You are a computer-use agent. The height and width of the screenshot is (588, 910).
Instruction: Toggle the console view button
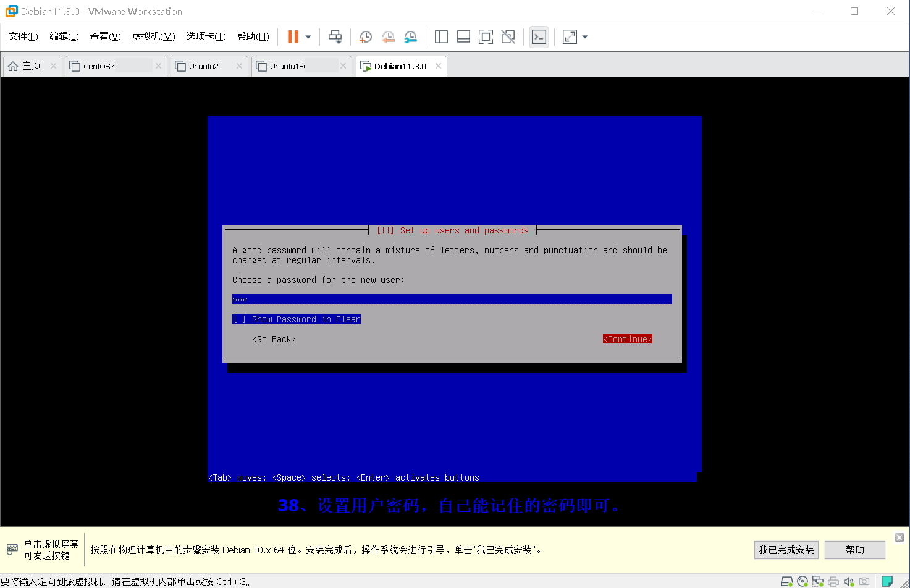(539, 37)
